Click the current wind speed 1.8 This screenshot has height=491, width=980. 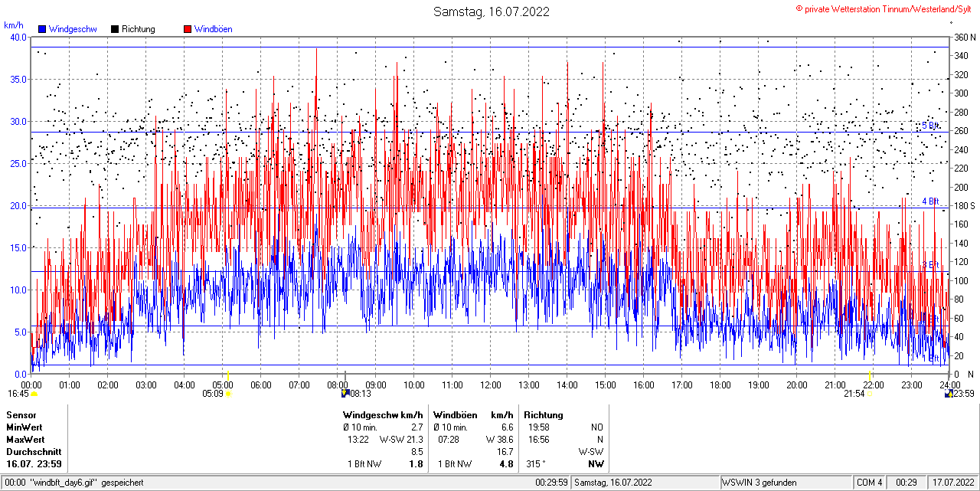(x=416, y=464)
